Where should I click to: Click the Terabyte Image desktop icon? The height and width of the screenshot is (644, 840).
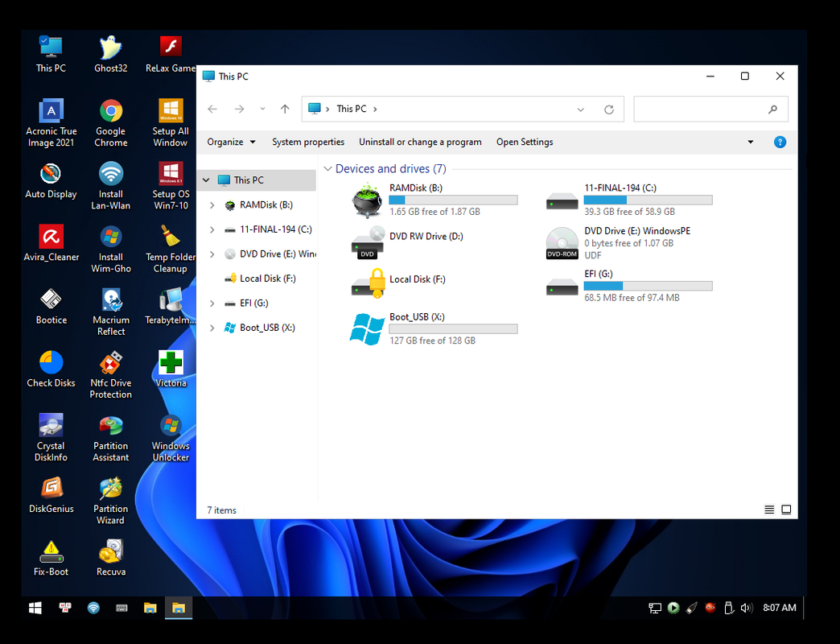click(x=171, y=307)
